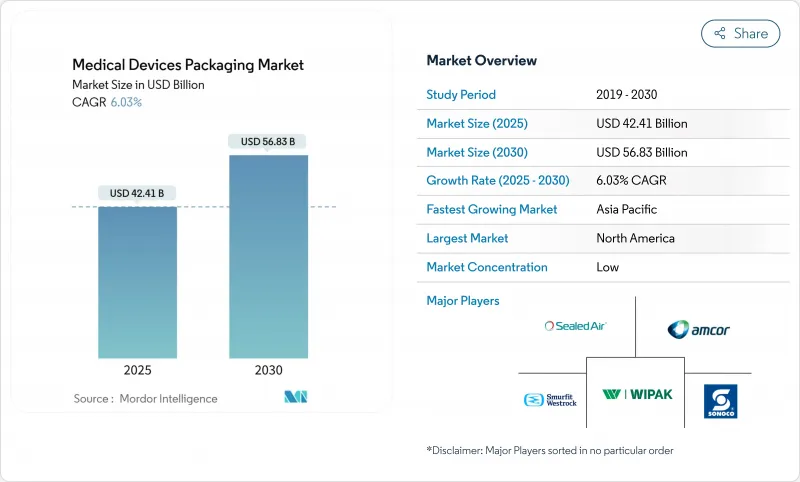Click the Smurfit Westrock logo
Viewport: 800px width, 482px height.
[550, 399]
